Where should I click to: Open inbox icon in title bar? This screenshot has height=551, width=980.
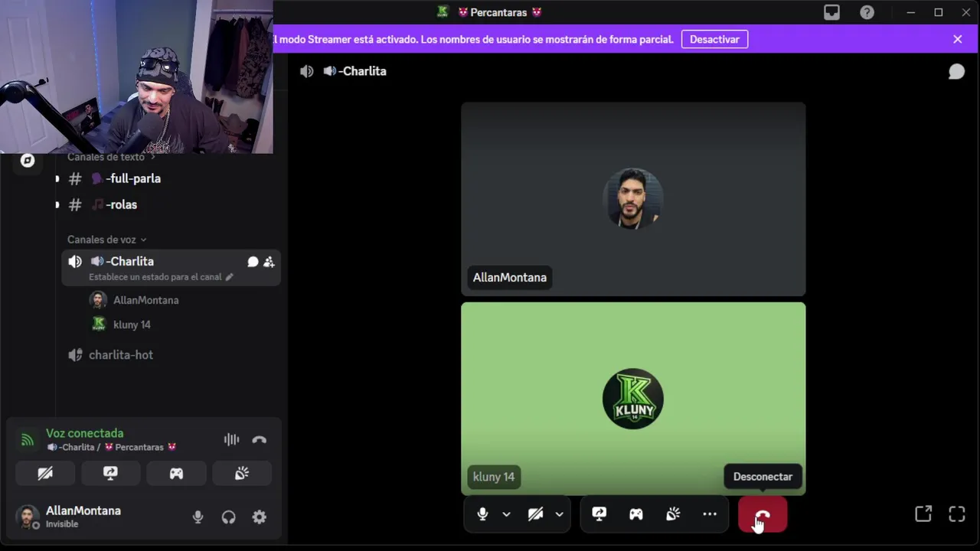831,12
